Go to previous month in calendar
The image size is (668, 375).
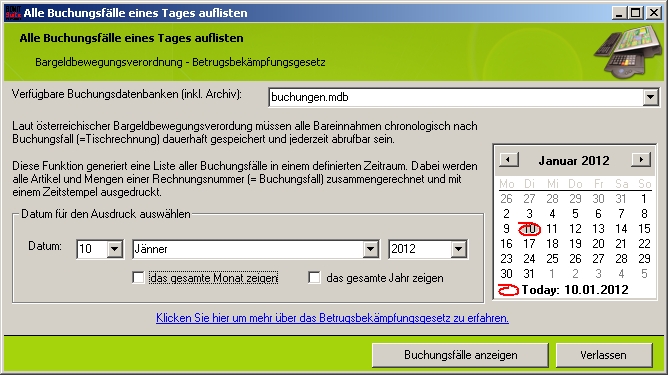tap(509, 160)
